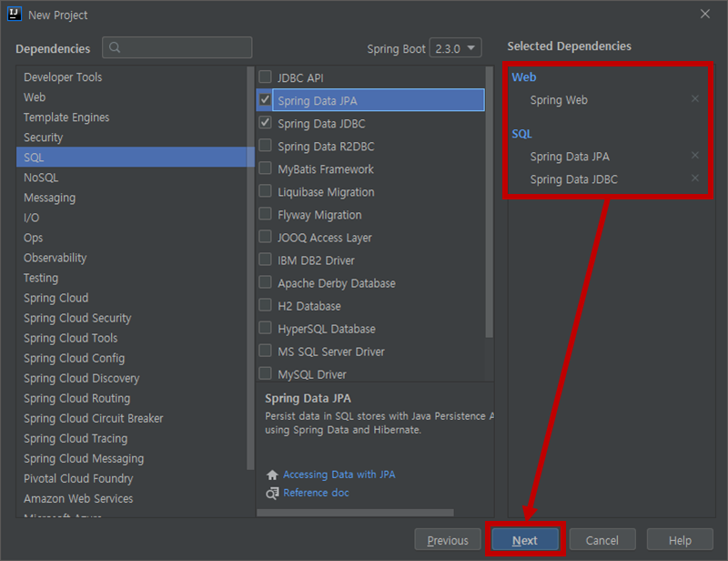The width and height of the screenshot is (728, 561).
Task: Select Spring Cloud Discovery category
Action: [x=132, y=378]
